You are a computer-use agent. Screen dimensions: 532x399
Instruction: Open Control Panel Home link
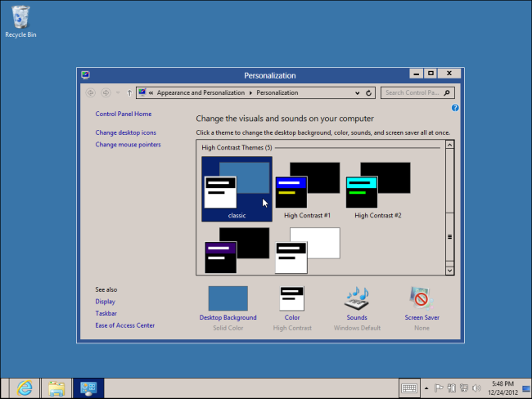tap(123, 114)
